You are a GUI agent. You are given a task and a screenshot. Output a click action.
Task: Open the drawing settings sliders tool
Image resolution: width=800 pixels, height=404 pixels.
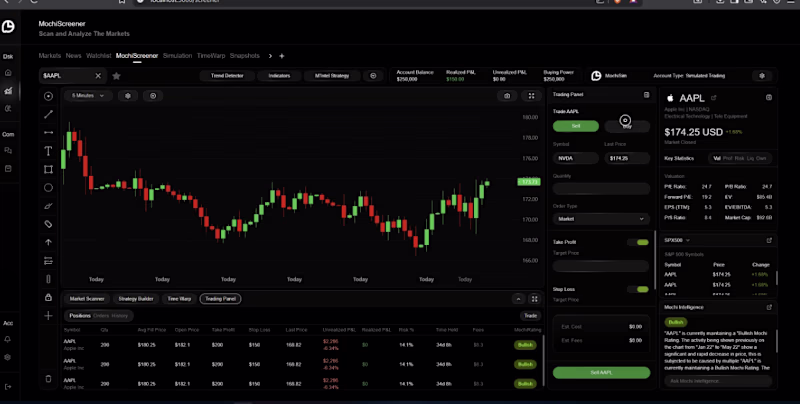[48, 261]
